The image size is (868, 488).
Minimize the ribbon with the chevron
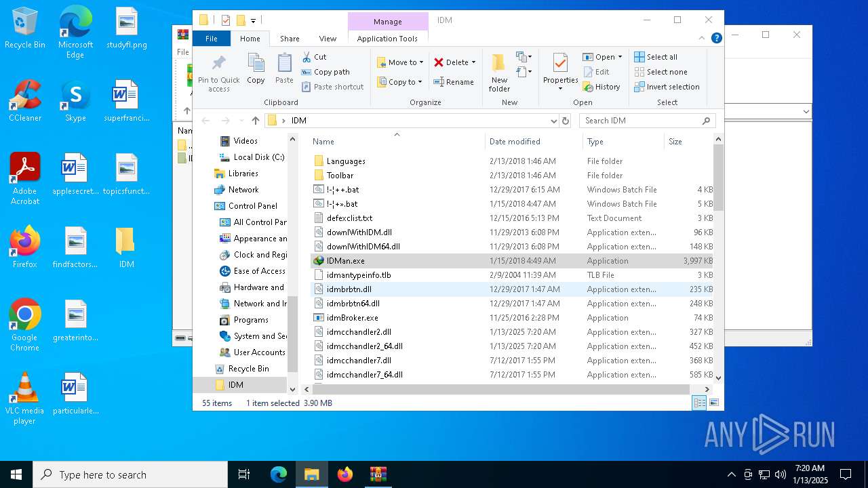tap(703, 38)
